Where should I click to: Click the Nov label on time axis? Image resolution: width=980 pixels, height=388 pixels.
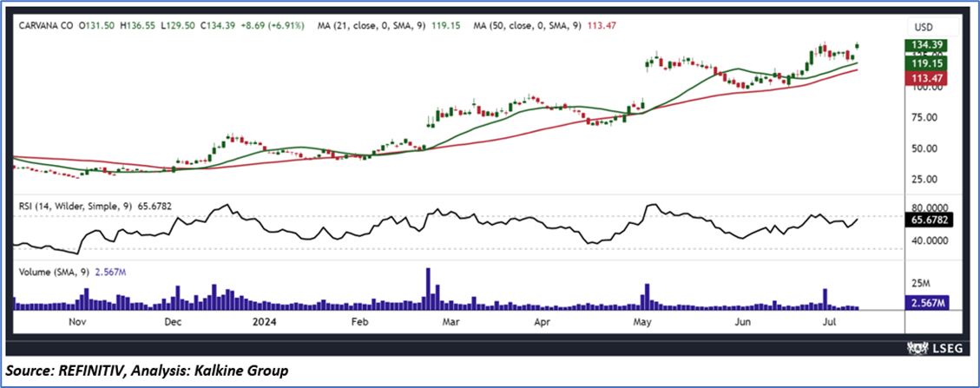76,322
